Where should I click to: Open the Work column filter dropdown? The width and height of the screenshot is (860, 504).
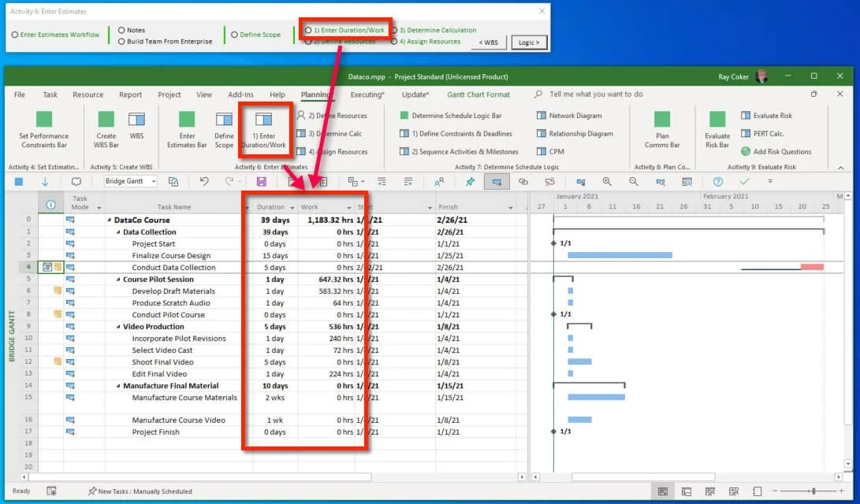[349, 208]
